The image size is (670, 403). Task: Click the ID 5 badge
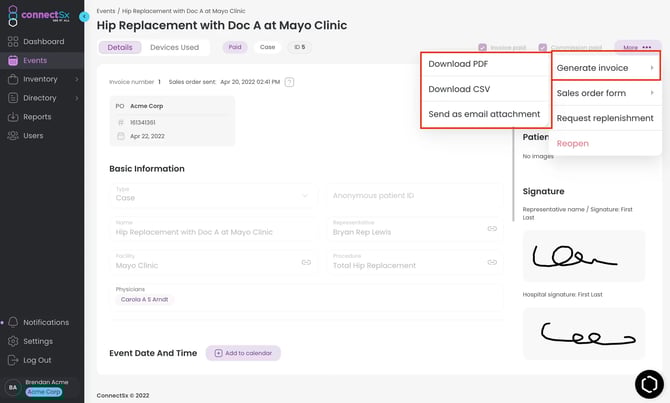coord(300,47)
